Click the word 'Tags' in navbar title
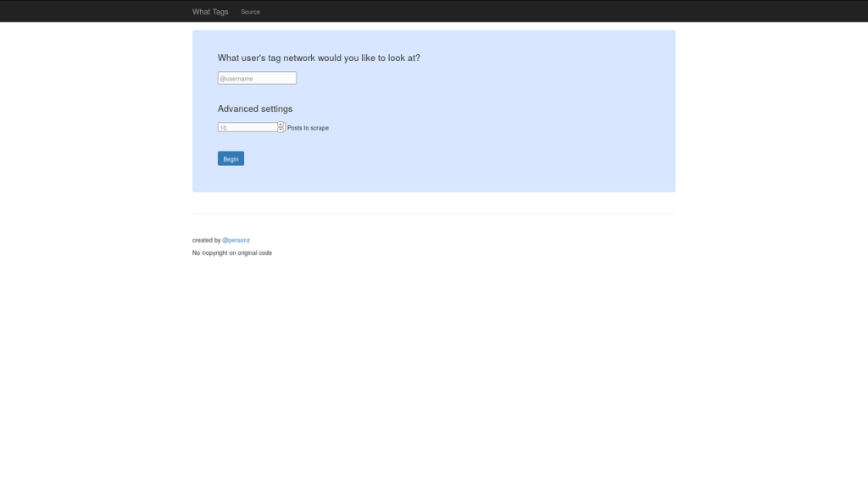 coord(220,12)
